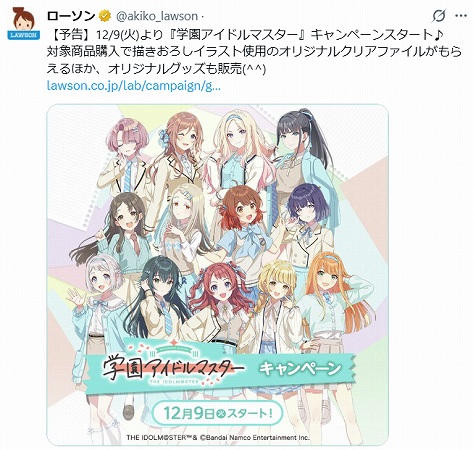Screen dimensions: 473x450
Task: Open the ローソン display name profile
Action: point(71,16)
